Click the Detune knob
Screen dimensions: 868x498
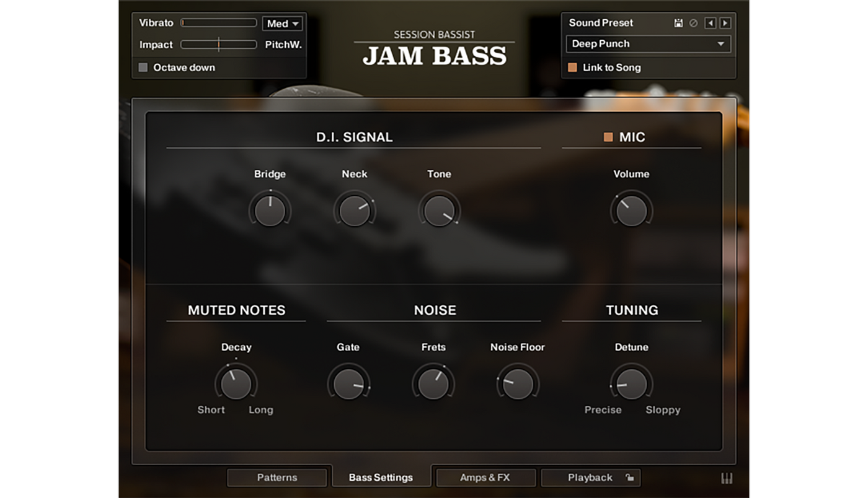tap(631, 383)
